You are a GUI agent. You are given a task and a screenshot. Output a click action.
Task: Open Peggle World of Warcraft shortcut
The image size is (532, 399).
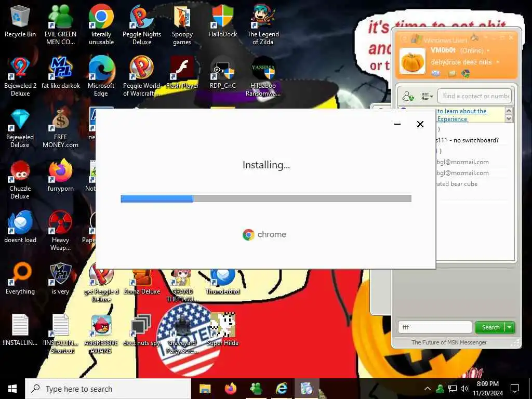141,76
